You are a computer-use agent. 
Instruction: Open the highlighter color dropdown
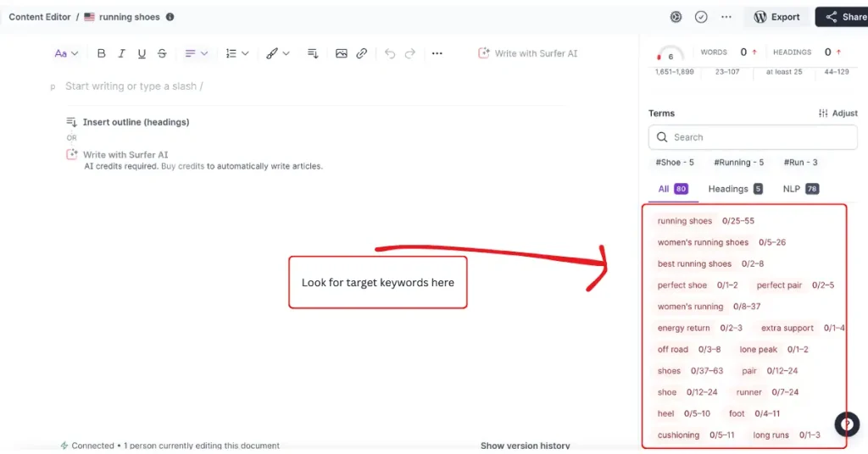(277, 53)
